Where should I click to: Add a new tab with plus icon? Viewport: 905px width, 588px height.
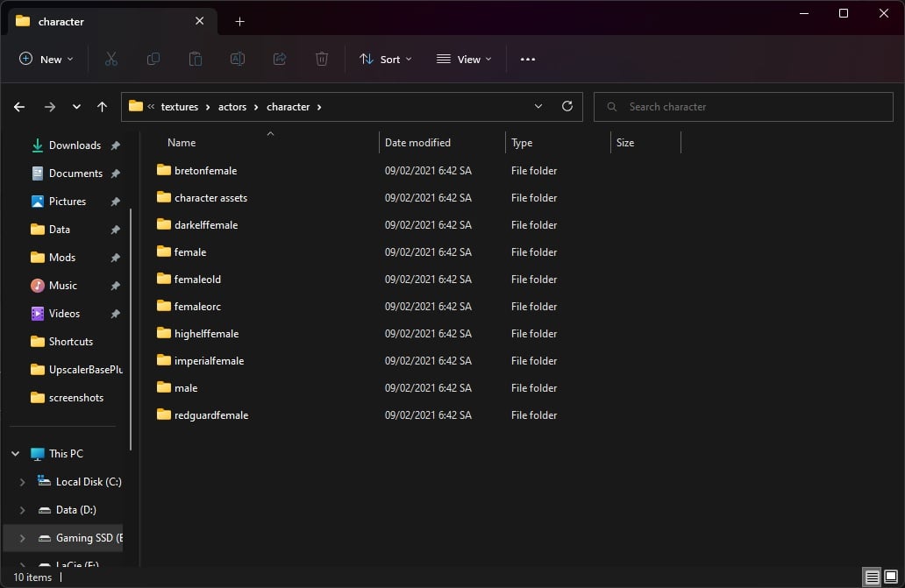tap(239, 21)
